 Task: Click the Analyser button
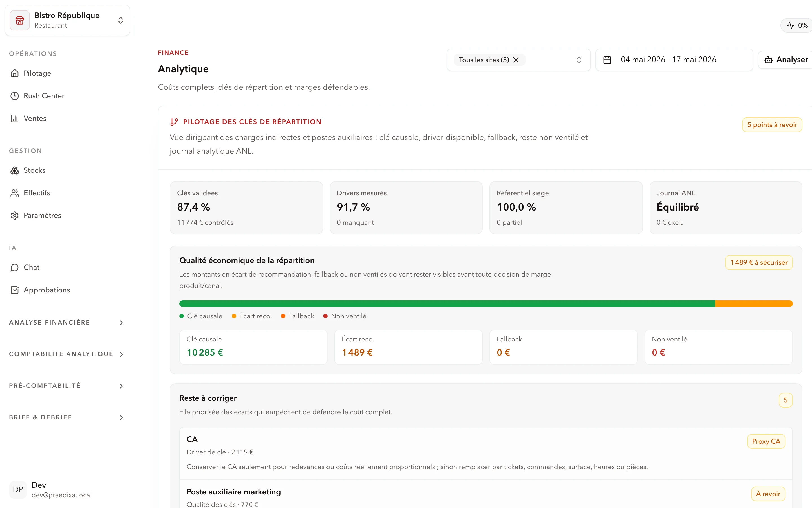pyautogui.click(x=785, y=60)
